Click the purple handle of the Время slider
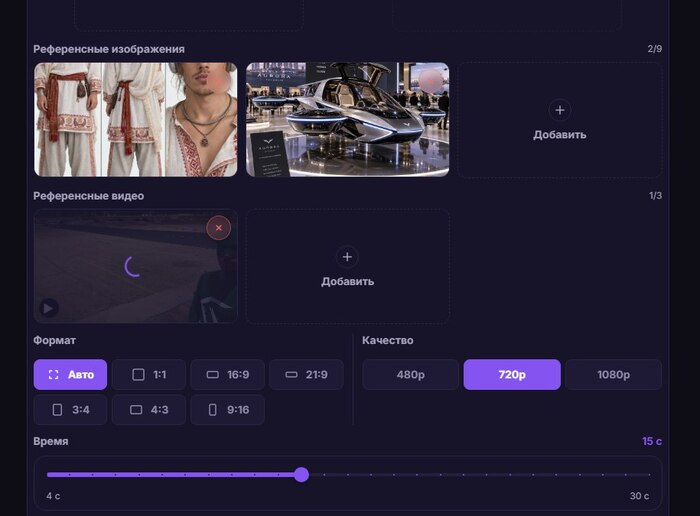The height and width of the screenshot is (516, 700). [302, 474]
